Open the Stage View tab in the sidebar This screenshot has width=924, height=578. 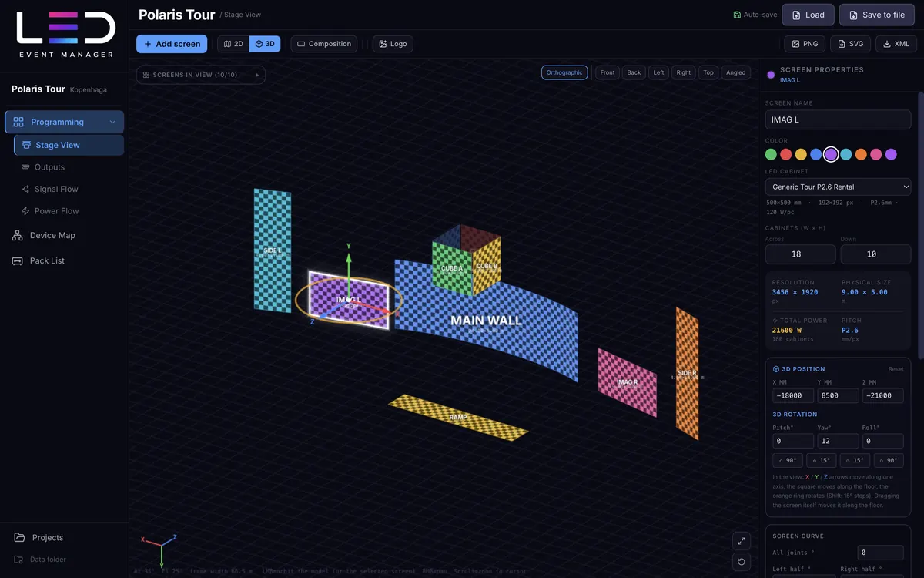[x=69, y=145]
